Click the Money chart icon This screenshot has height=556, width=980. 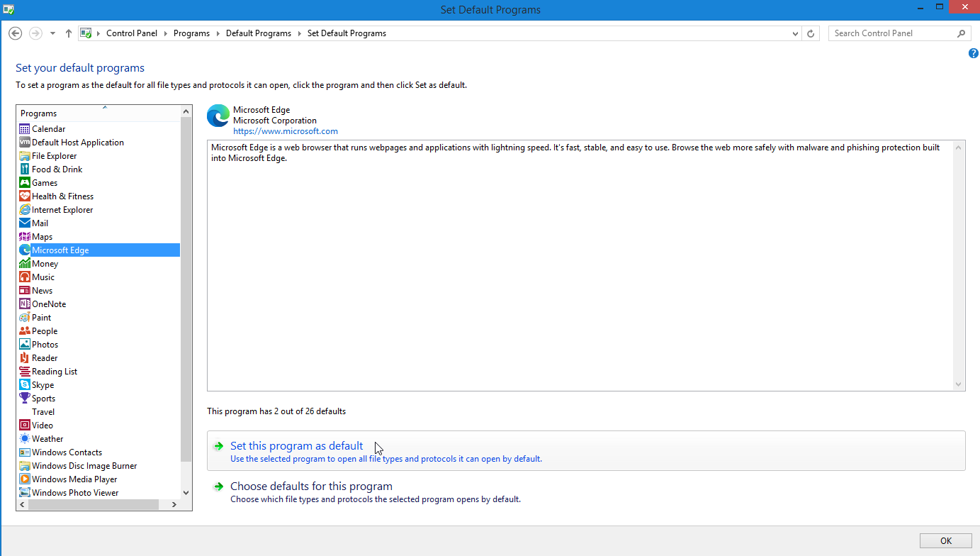tap(25, 264)
